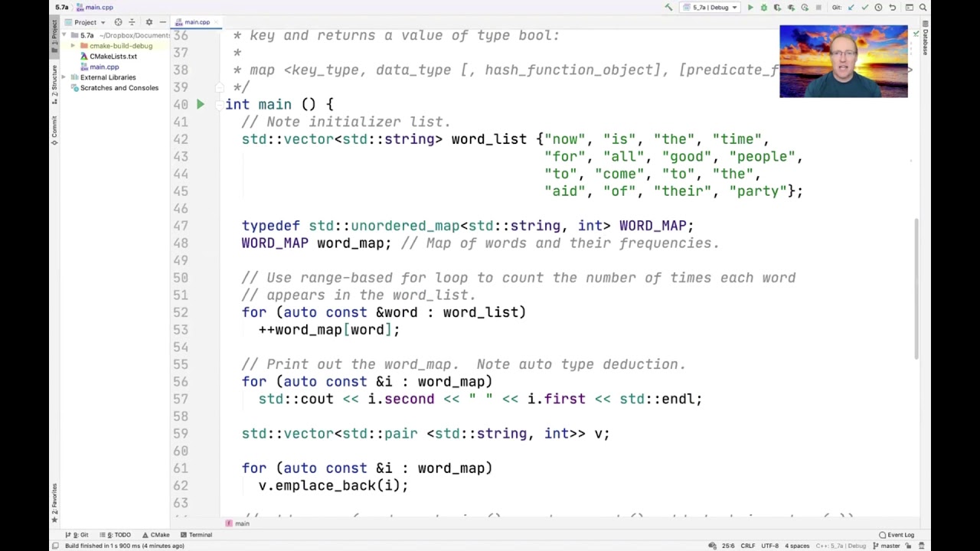980x551 pixels.
Task: Toggle the Structure panel in left sidebar
Action: (x=54, y=84)
